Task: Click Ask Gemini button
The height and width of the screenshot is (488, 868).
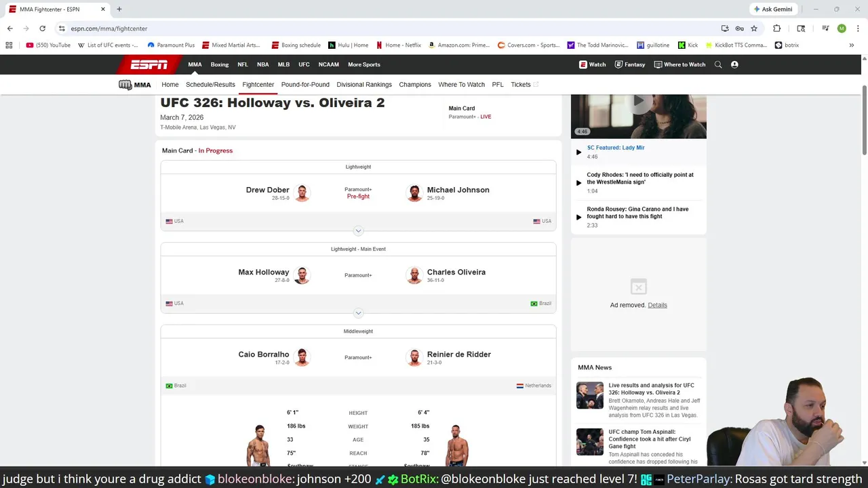Action: [772, 9]
